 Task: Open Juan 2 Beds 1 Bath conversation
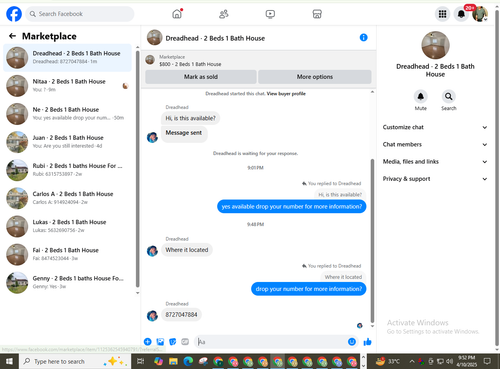click(68, 142)
